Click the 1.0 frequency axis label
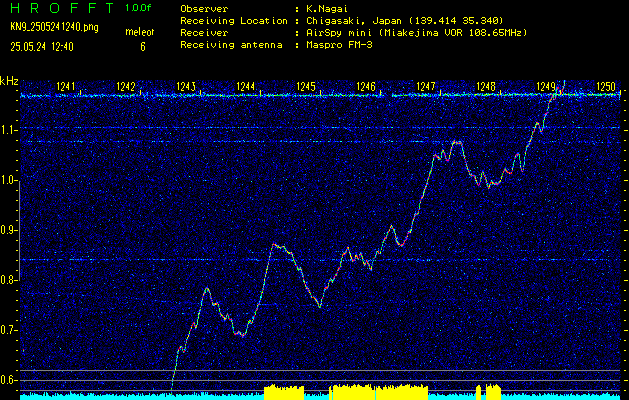The image size is (629, 400). pos(9,181)
